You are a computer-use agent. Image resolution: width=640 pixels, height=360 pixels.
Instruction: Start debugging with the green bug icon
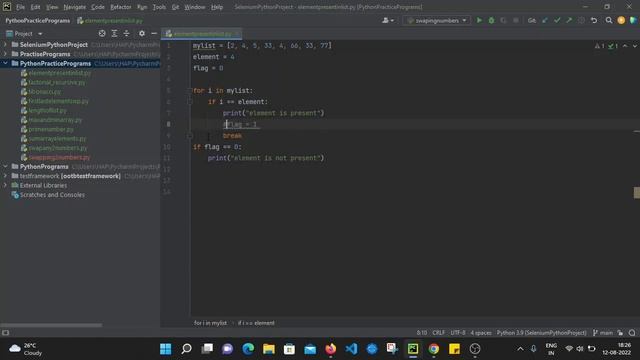tap(491, 20)
